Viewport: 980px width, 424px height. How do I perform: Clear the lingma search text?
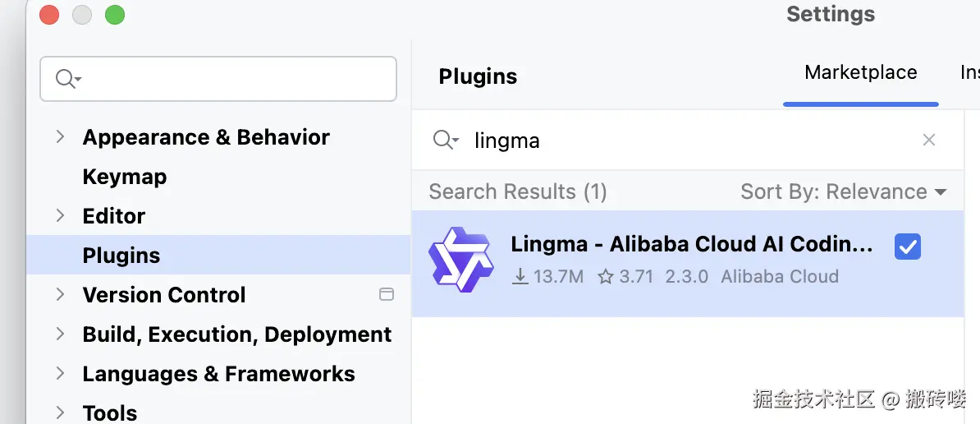929,141
